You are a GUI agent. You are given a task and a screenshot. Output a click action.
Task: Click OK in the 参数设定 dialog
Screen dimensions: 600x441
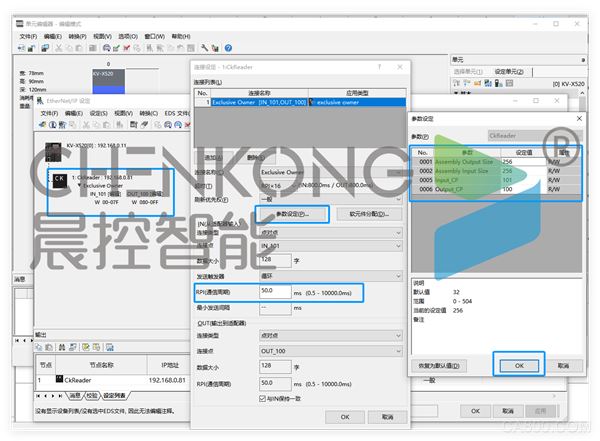click(516, 366)
